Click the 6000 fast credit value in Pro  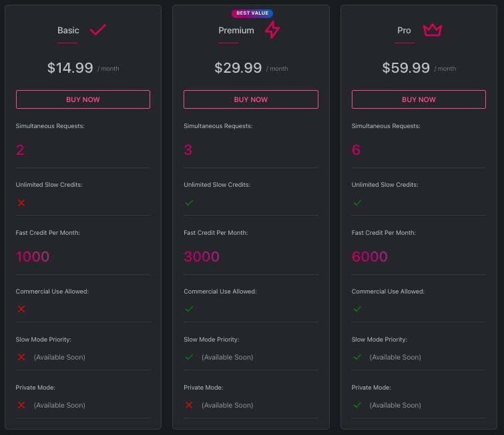(370, 256)
